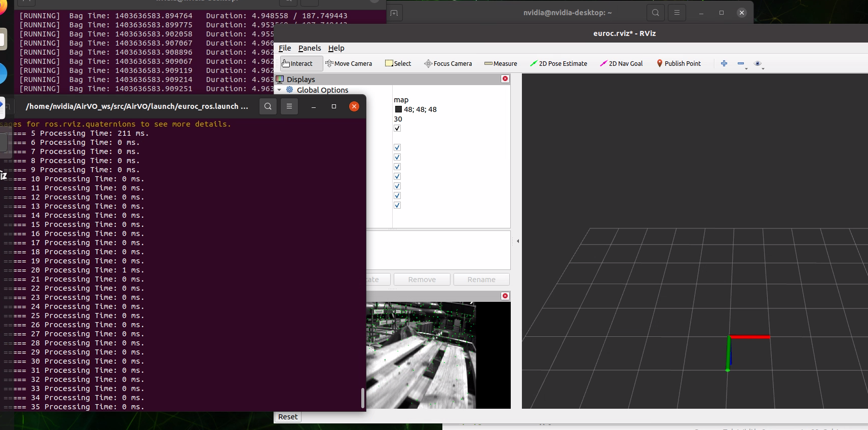Click the Rename display button

tap(481, 280)
